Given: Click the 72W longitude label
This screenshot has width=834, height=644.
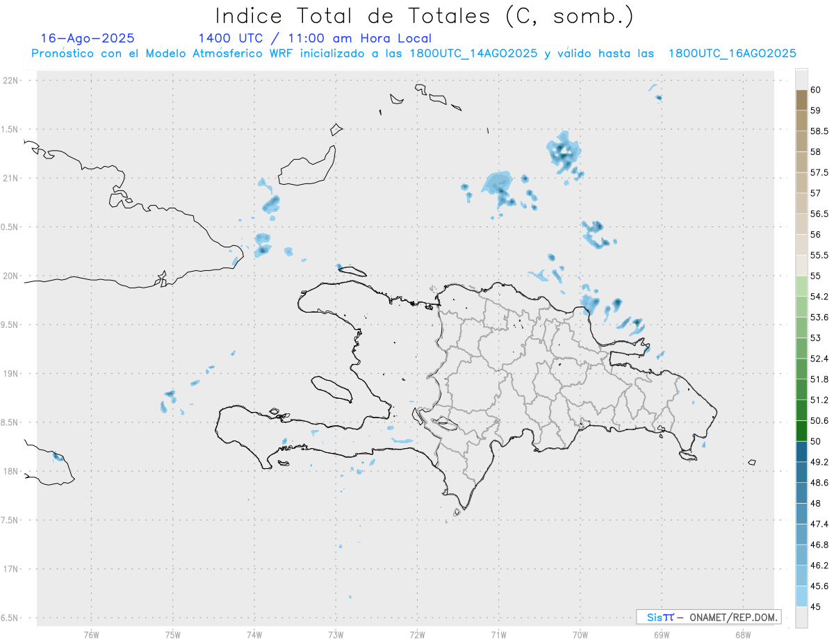Looking at the screenshot, I should [417, 634].
